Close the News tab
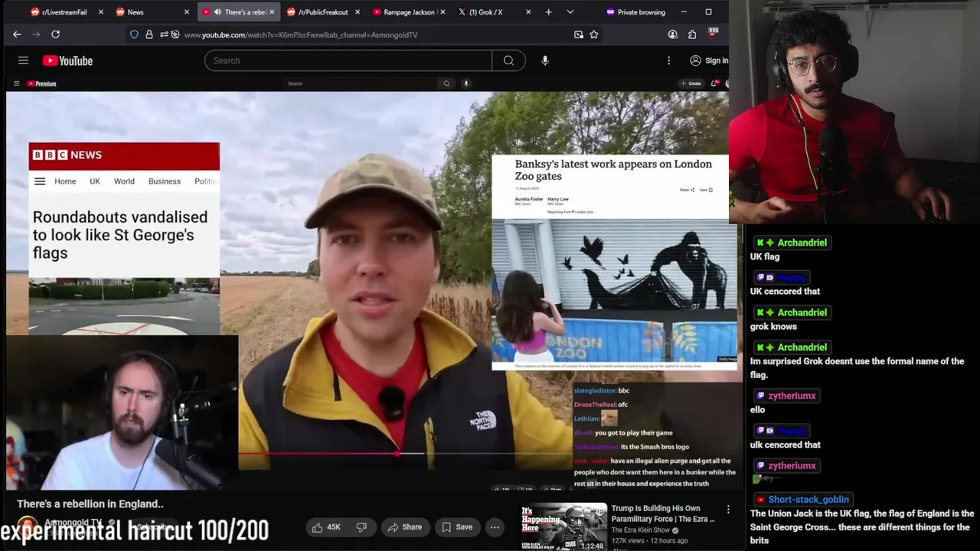 click(187, 12)
